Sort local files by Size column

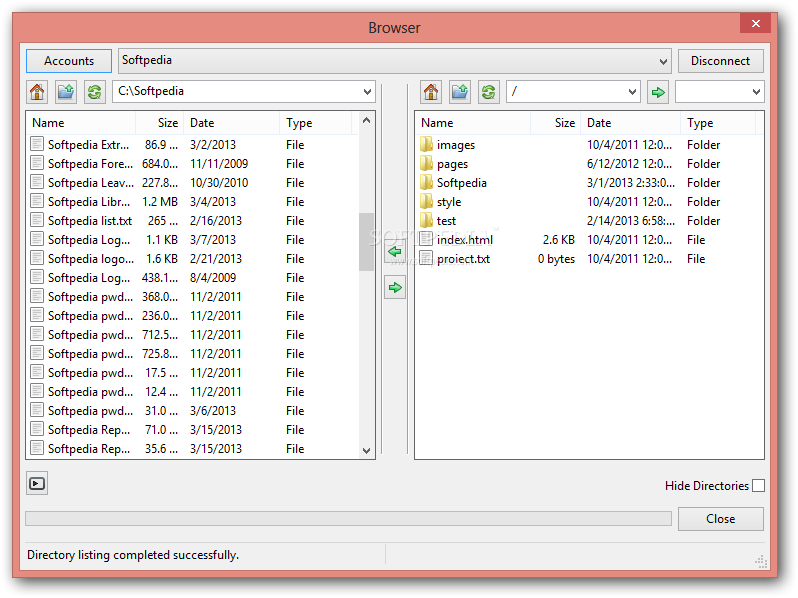159,123
